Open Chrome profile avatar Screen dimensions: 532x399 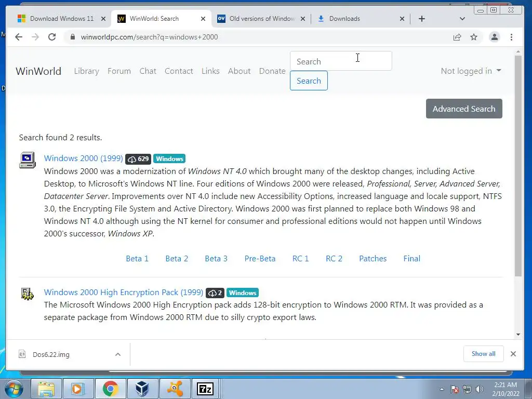point(495,37)
